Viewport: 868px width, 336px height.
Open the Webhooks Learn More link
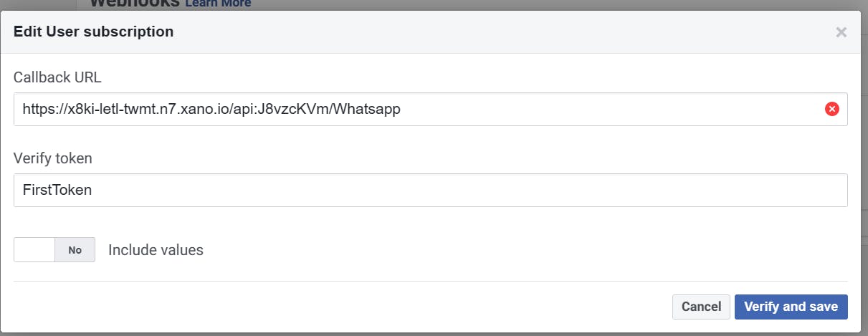point(218,4)
